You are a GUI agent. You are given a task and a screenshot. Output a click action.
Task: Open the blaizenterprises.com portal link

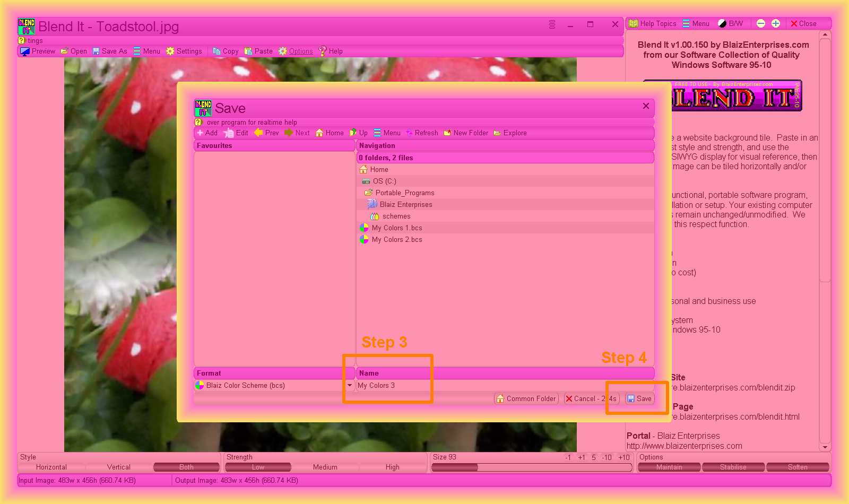tap(685, 446)
